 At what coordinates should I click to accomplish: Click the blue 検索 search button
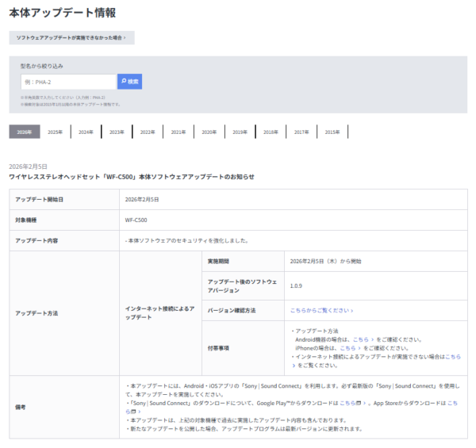click(x=129, y=82)
